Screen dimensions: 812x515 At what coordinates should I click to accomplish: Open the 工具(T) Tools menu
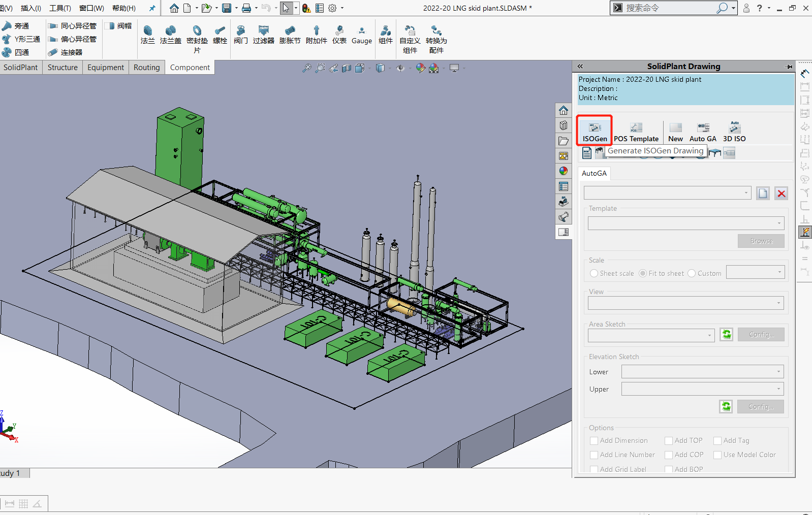(60, 8)
